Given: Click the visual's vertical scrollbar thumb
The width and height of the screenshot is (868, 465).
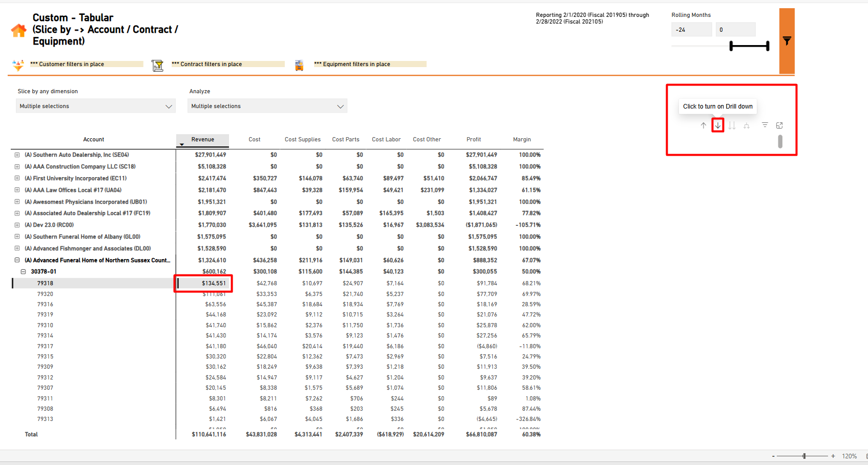Looking at the screenshot, I should [780, 141].
